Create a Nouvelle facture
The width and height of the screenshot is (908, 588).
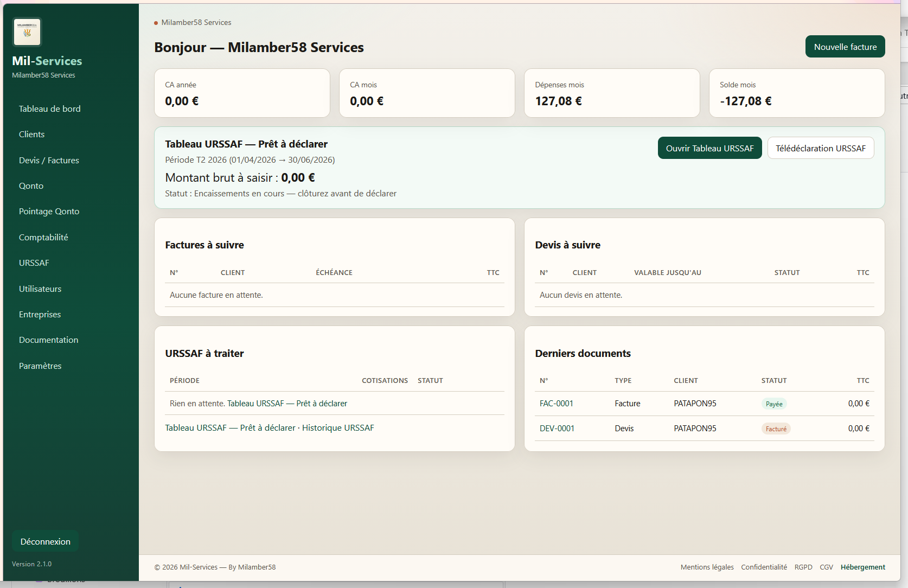845,47
